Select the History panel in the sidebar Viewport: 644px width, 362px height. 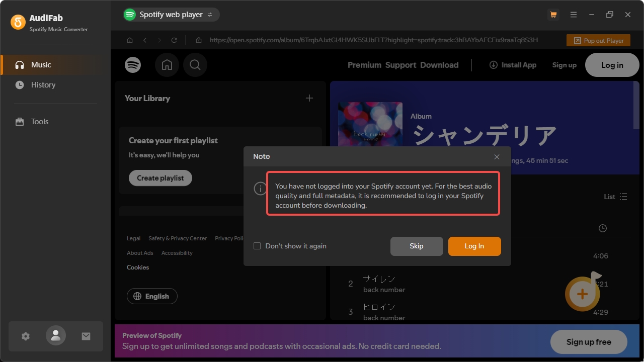[x=42, y=84]
